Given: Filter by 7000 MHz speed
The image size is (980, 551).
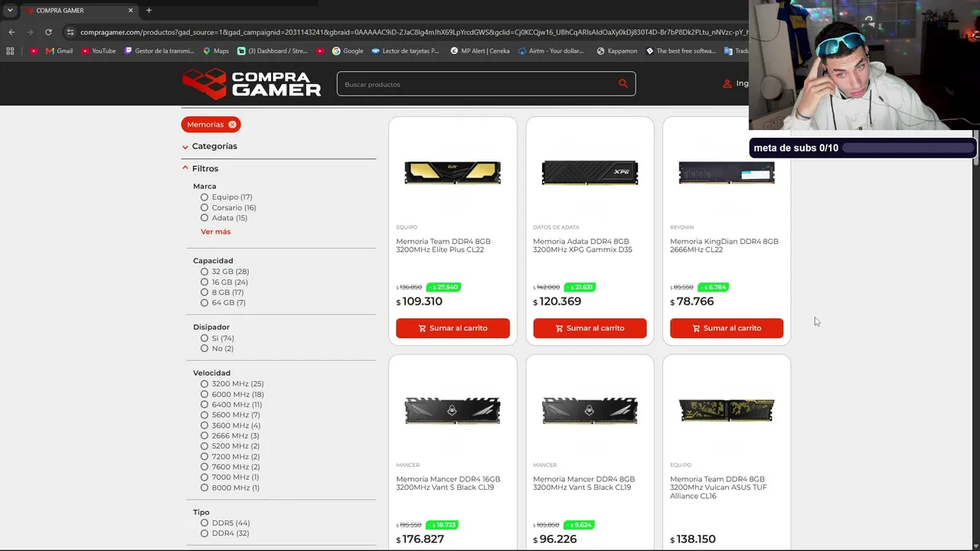Looking at the screenshot, I should (x=204, y=478).
